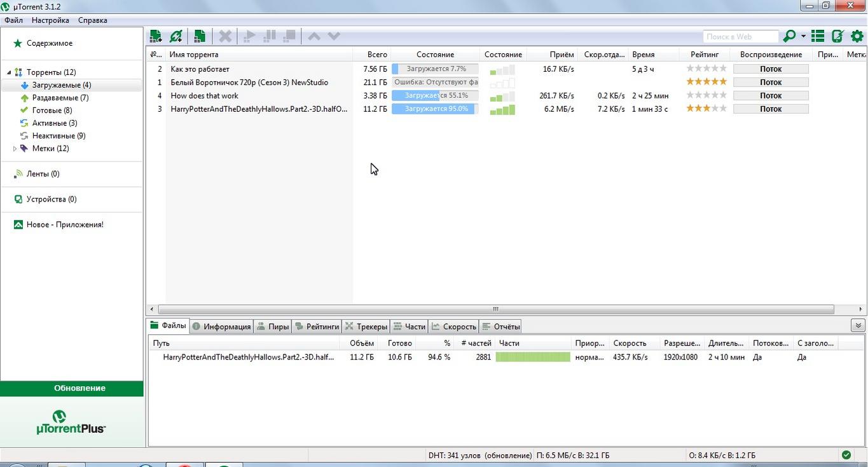
Task: Create a new torrent
Action: coord(200,36)
